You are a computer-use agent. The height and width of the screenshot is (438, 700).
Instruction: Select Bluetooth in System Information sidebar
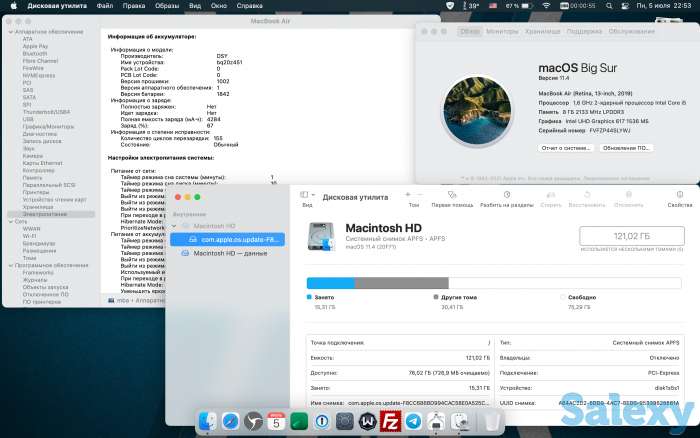pos(35,54)
